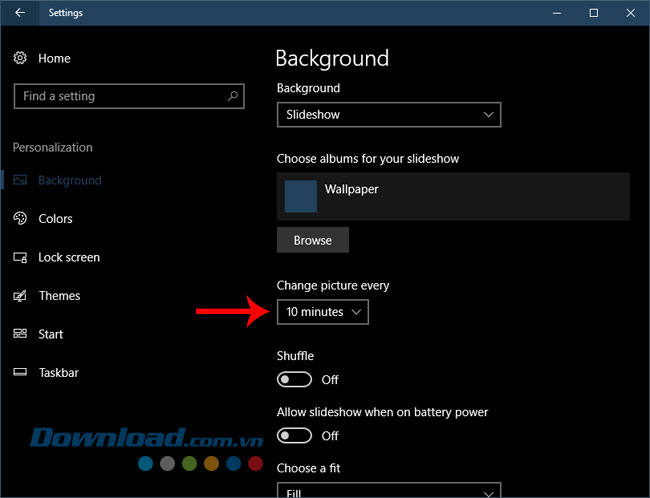Viewport: 650px width, 498px height.
Task: Click the Taskbar icon in sidebar
Action: (20, 373)
